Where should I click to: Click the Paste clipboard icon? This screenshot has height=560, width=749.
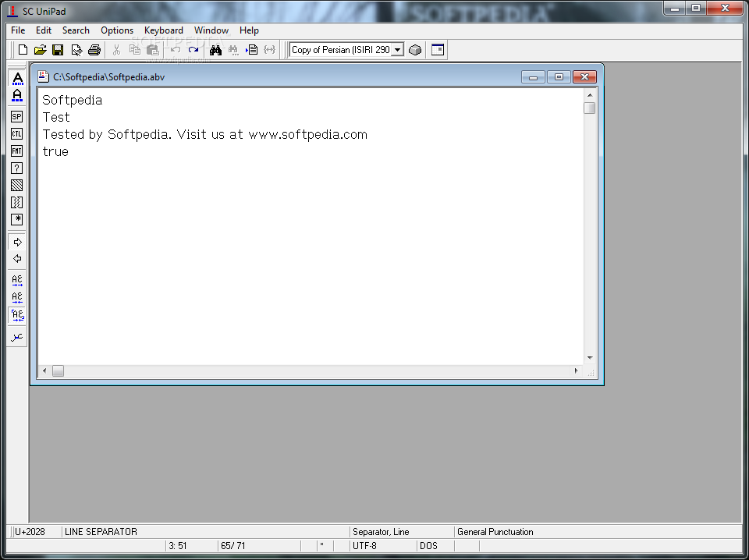152,50
